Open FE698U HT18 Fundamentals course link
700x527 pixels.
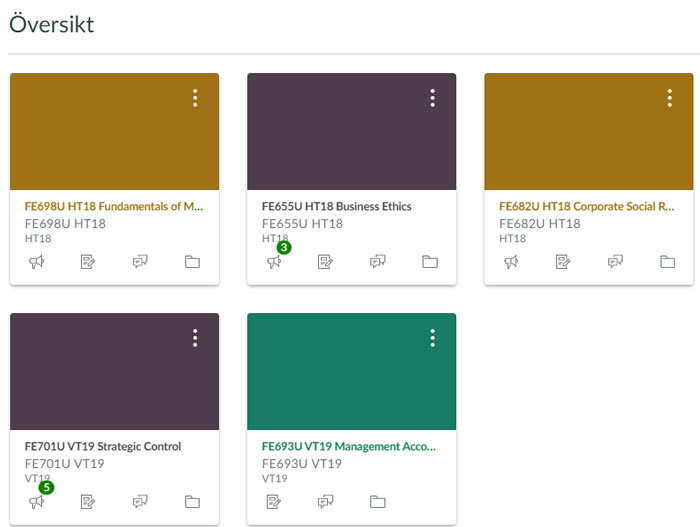(114, 207)
